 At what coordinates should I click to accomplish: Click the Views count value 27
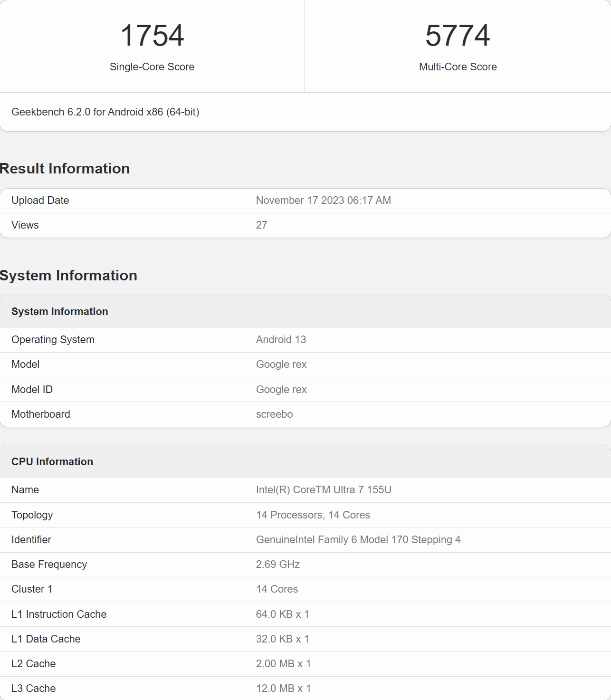pyautogui.click(x=261, y=225)
